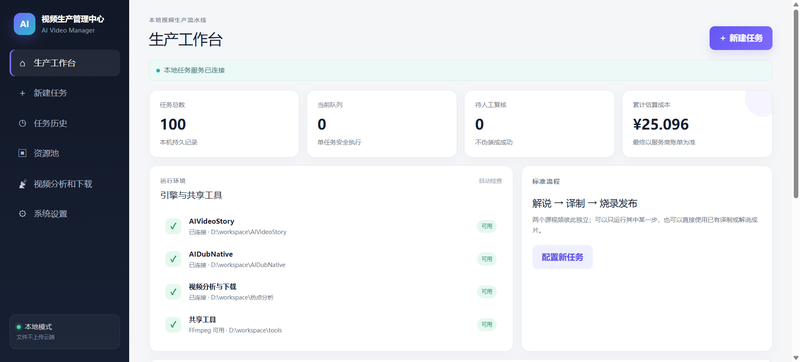Click the 累计估算成本 ¥25.096 card
This screenshot has height=362, width=800.
click(x=697, y=124)
